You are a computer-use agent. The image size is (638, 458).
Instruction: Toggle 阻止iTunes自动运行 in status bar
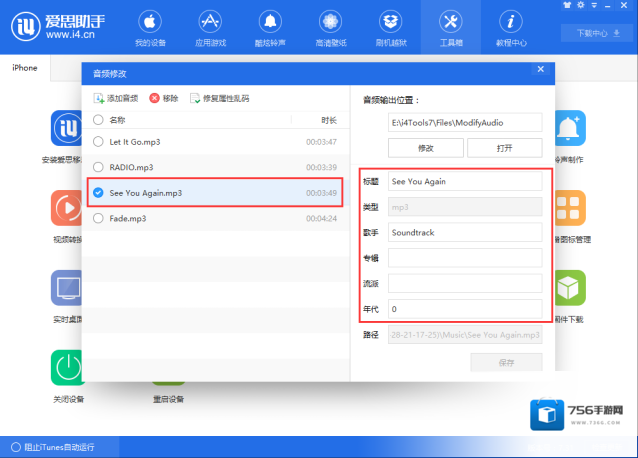[x=15, y=447]
